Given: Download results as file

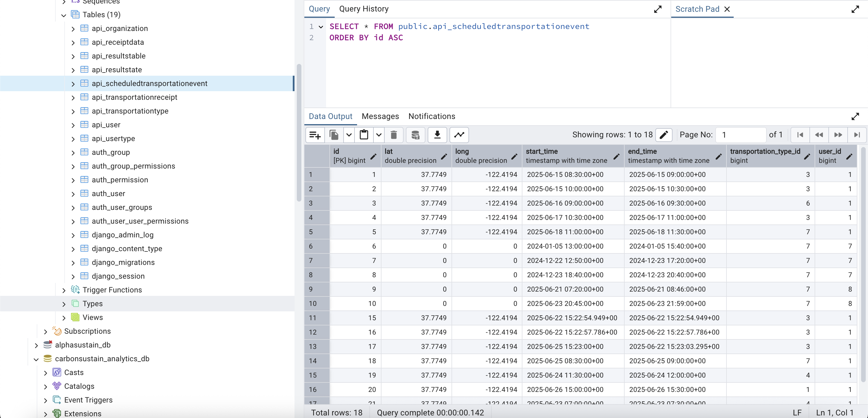Looking at the screenshot, I should tap(437, 135).
